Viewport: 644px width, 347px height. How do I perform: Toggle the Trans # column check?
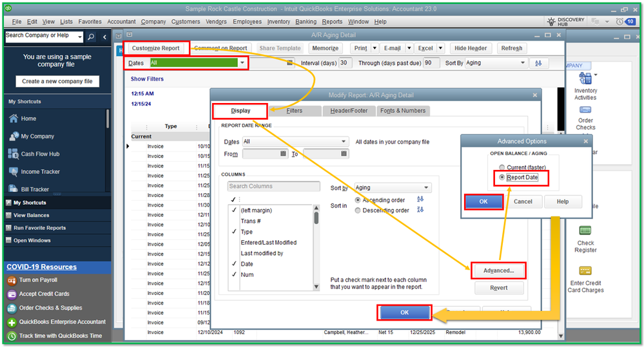point(234,221)
